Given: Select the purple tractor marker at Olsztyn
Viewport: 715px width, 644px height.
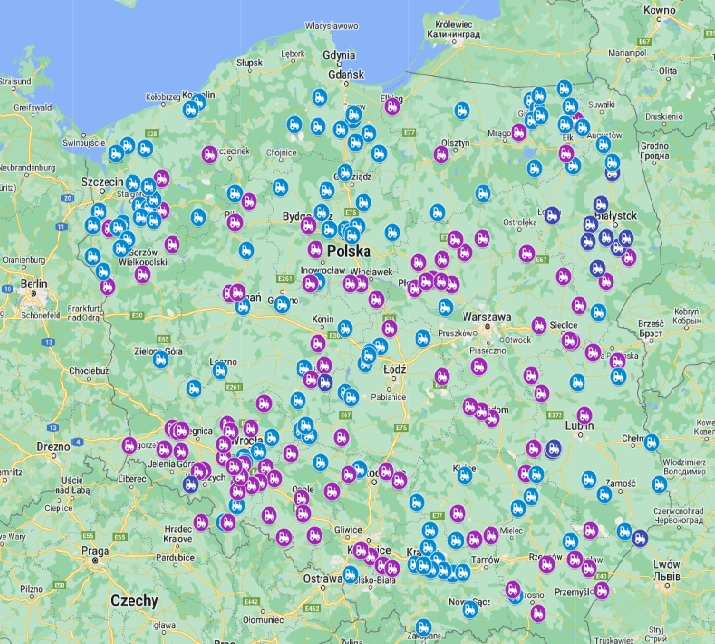Looking at the screenshot, I should point(441,153).
